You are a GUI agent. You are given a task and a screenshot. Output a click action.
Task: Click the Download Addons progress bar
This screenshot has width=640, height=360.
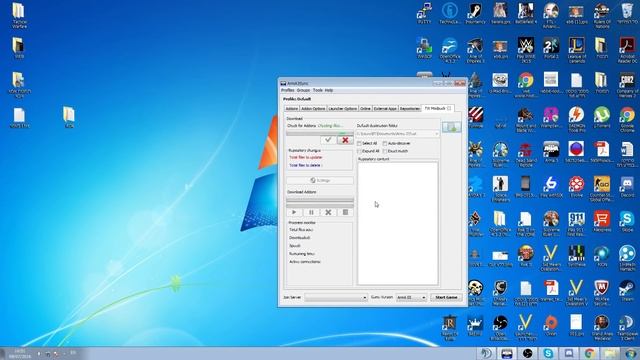pyautogui.click(x=320, y=200)
